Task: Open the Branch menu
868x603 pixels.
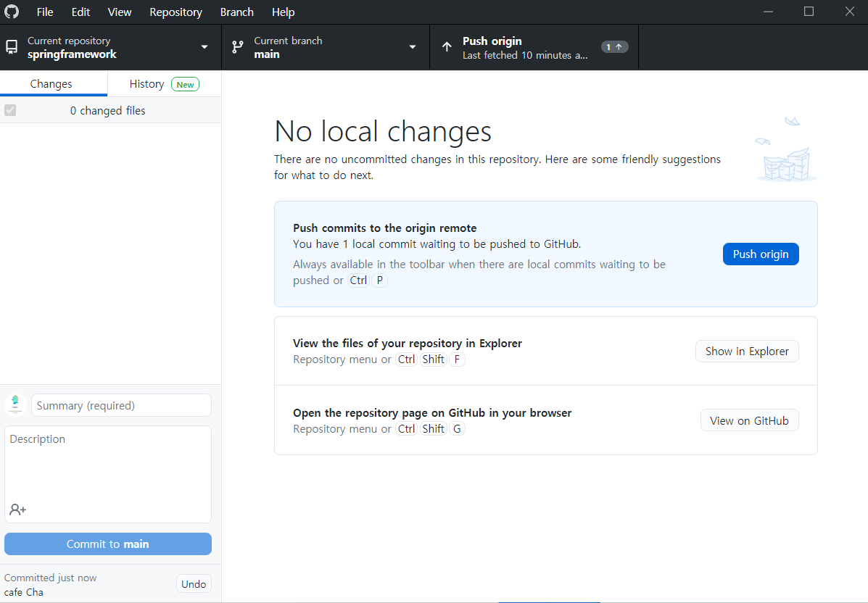Action: [237, 12]
